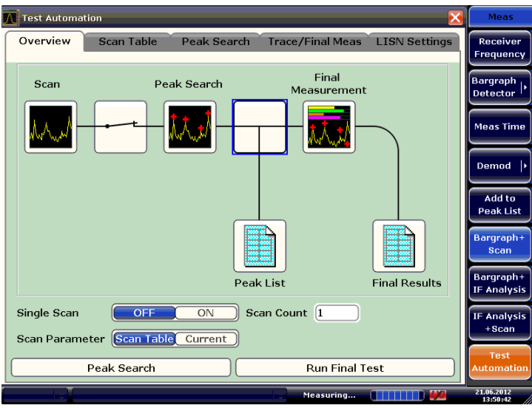Click the Peak Search button at bottom
The image size is (532, 408).
121,367
